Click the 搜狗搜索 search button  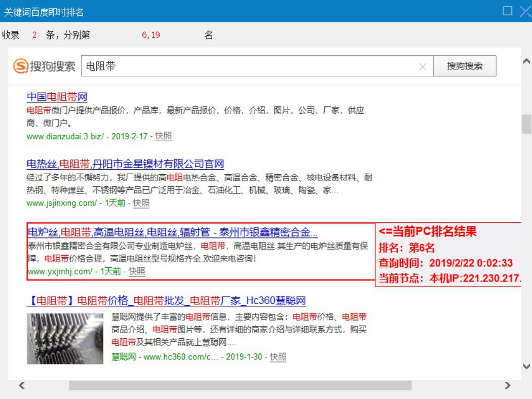click(x=465, y=66)
